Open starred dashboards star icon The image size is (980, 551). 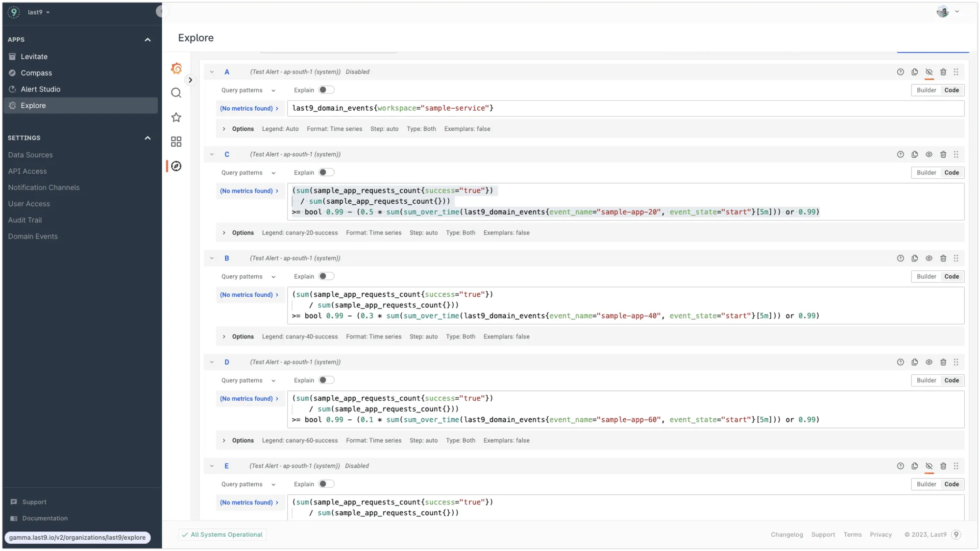(176, 118)
